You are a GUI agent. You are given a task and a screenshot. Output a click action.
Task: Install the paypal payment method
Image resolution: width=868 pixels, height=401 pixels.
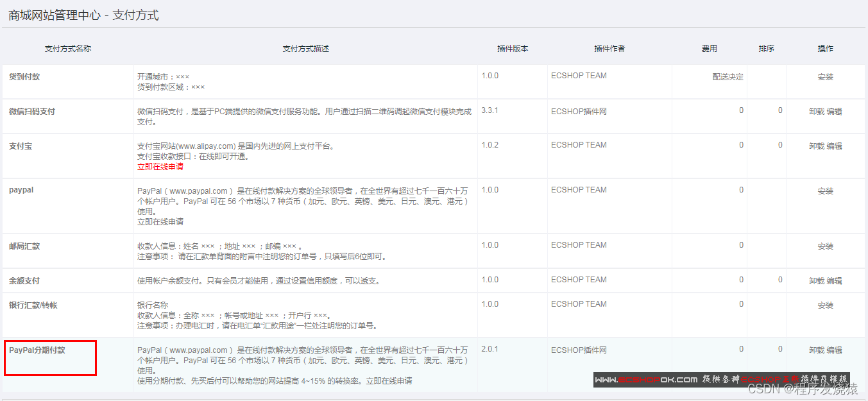tap(825, 189)
